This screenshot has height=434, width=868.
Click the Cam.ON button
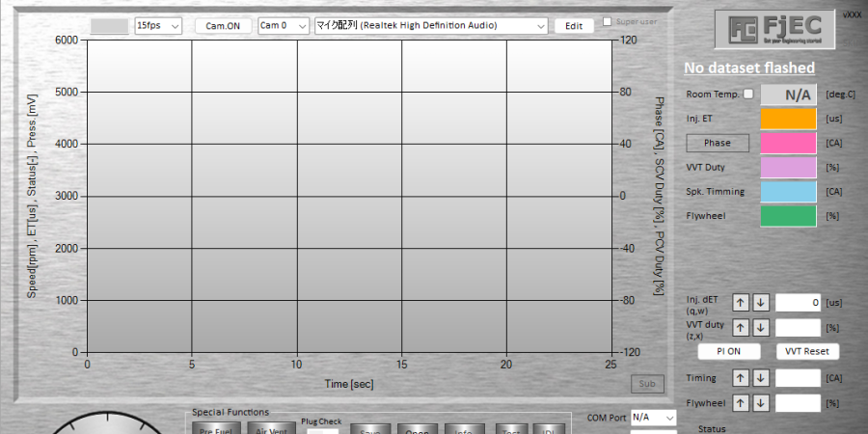(223, 26)
